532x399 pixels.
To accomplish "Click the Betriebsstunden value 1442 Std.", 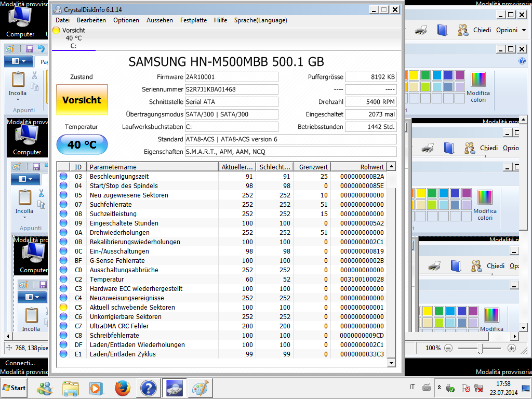I will [371, 127].
